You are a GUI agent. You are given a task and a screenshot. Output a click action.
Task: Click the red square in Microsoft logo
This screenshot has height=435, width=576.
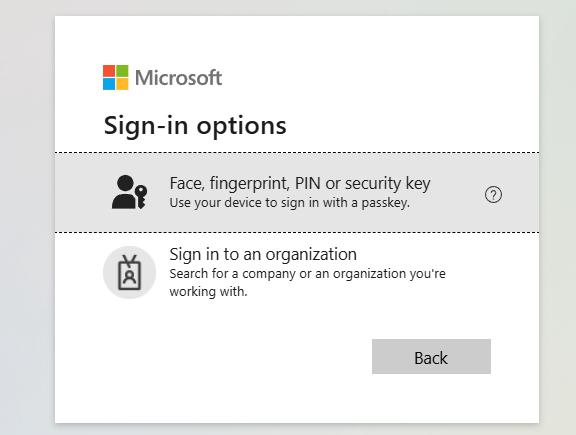[x=109, y=71]
